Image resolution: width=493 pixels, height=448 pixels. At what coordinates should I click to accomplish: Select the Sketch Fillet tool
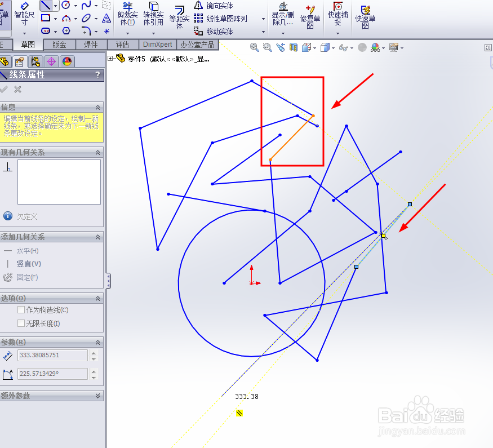[86, 31]
